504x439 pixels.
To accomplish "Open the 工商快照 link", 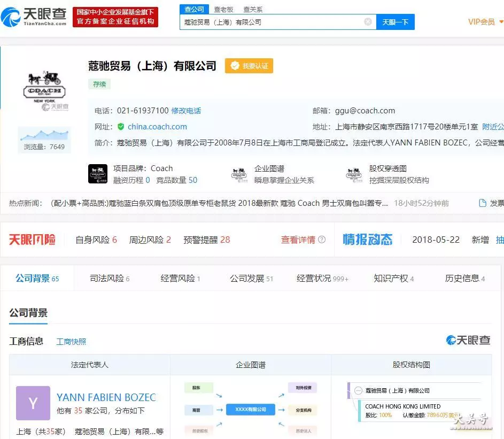I will coord(72,341).
